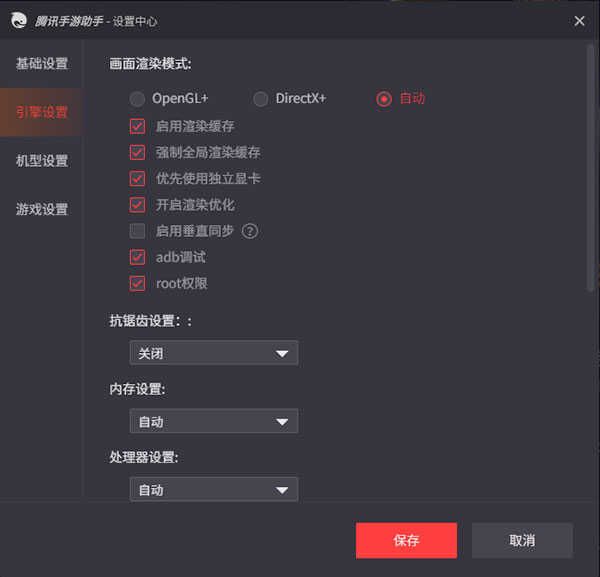Select the DirectX+ rendering mode
Screen dimensions: 600x577
point(261,99)
